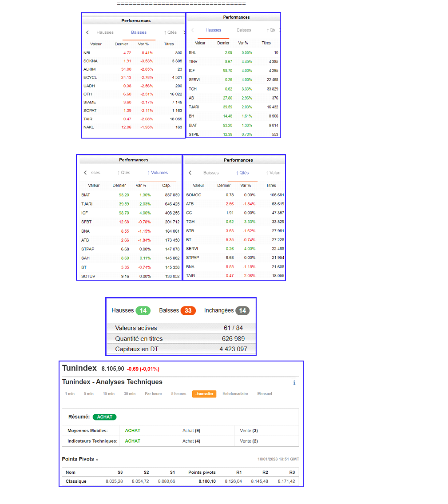The image size is (448, 504).
Task: Open Baisses tab in the Hausses-active panel
Action: tap(244, 30)
